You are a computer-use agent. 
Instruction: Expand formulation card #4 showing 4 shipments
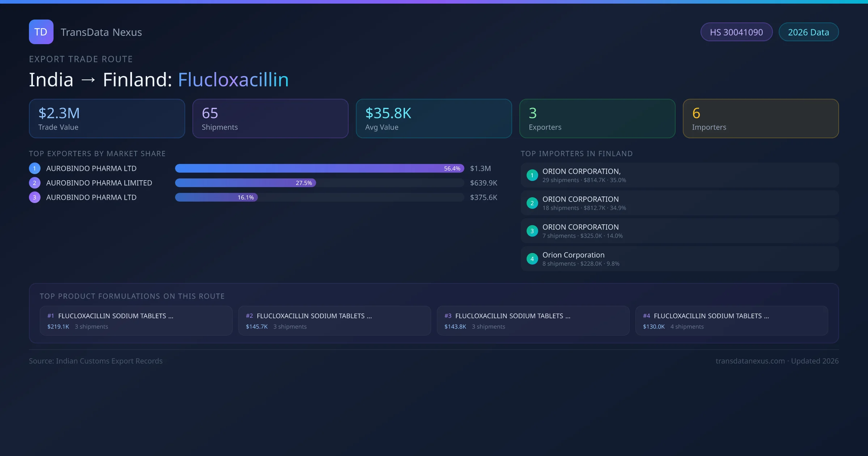(x=732, y=321)
